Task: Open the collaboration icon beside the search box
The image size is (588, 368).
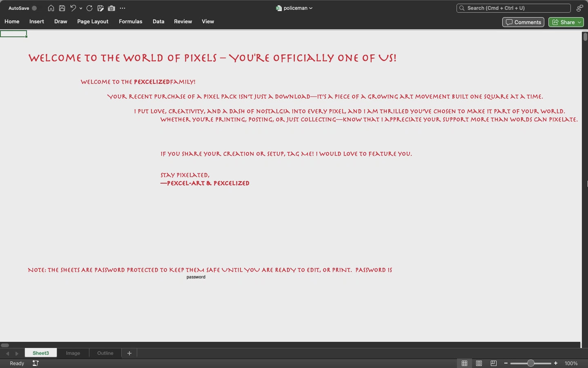Action: tap(579, 8)
